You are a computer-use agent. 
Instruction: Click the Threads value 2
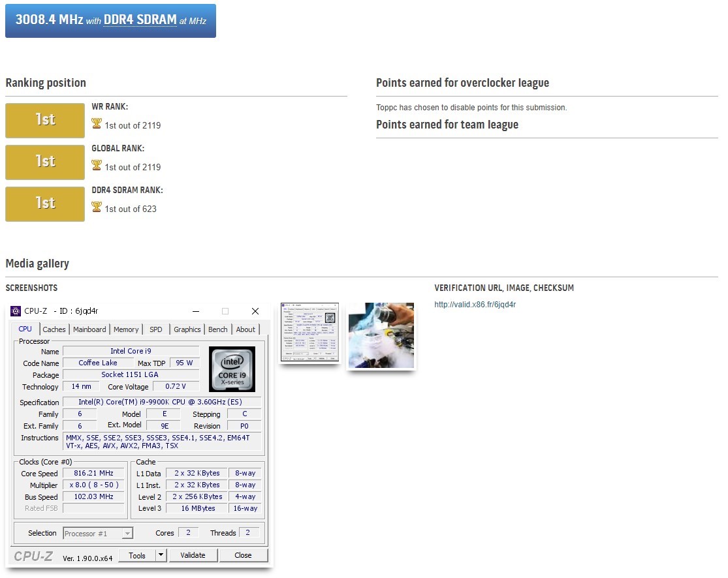(248, 532)
